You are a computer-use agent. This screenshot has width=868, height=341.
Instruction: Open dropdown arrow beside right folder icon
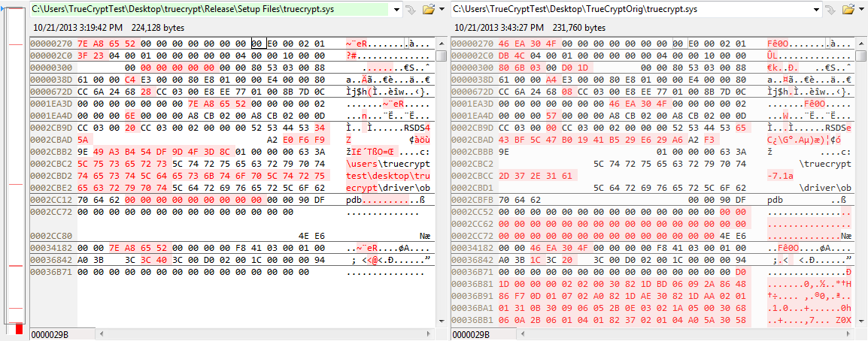[x=860, y=10]
